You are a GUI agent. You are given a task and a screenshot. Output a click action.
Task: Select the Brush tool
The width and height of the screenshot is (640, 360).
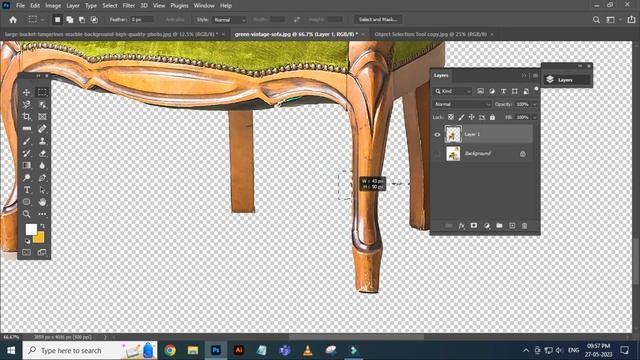(x=27, y=141)
